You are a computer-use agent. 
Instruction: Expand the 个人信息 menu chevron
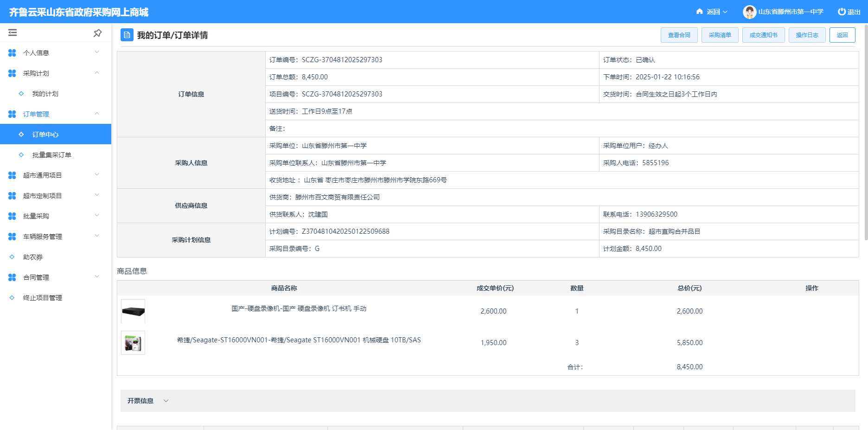pos(97,52)
